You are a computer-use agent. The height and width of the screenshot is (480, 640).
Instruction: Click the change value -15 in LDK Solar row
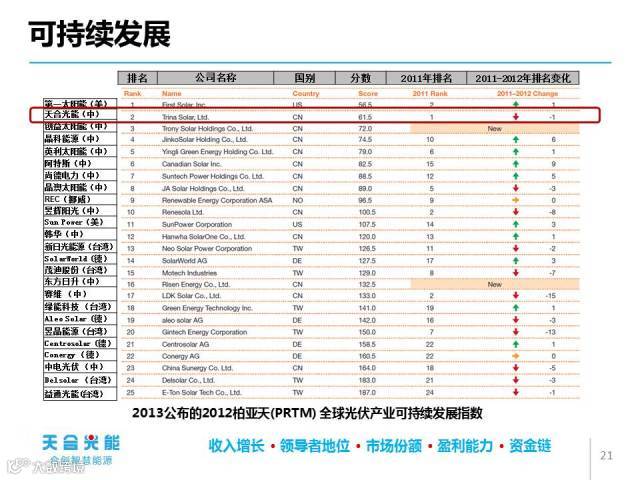pos(551,296)
